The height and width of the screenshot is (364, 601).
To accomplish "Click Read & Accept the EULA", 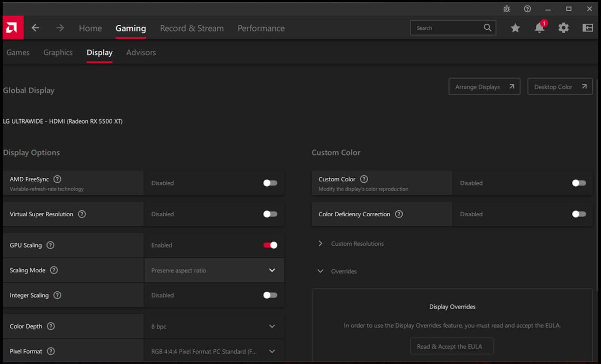I will pos(452,346).
